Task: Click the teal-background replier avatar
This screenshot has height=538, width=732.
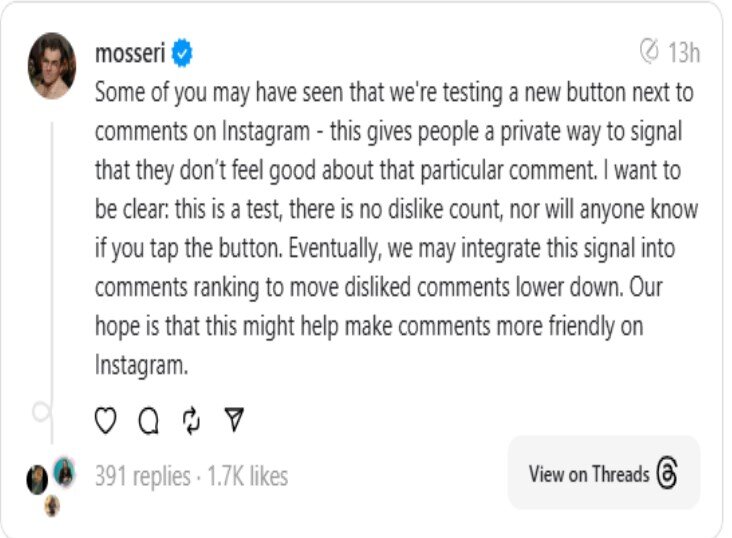Action: (x=64, y=470)
